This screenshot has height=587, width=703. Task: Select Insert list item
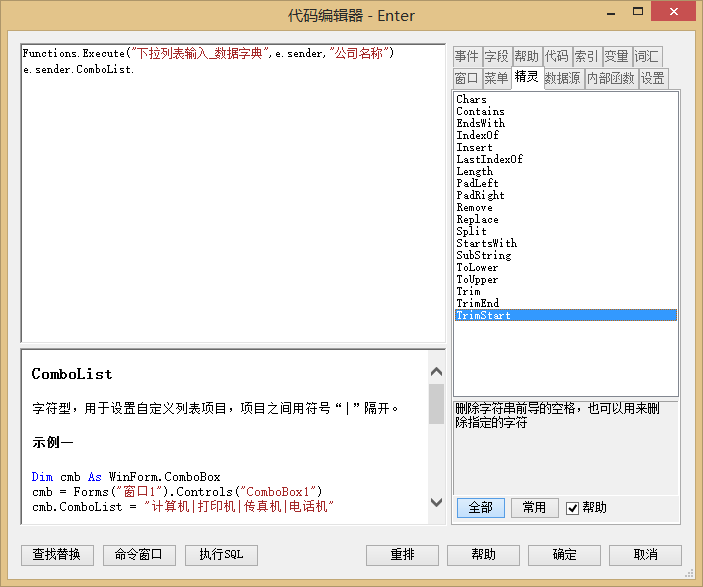pyautogui.click(x=566, y=148)
